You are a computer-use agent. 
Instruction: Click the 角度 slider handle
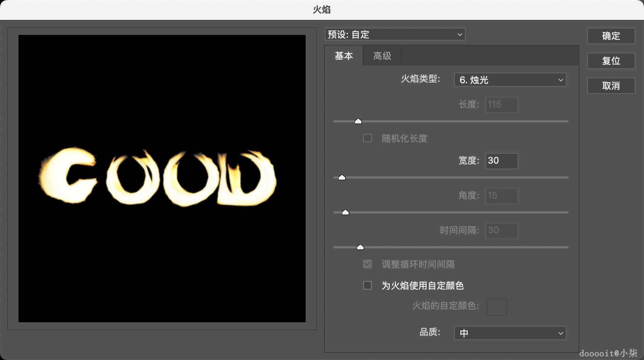coord(345,212)
